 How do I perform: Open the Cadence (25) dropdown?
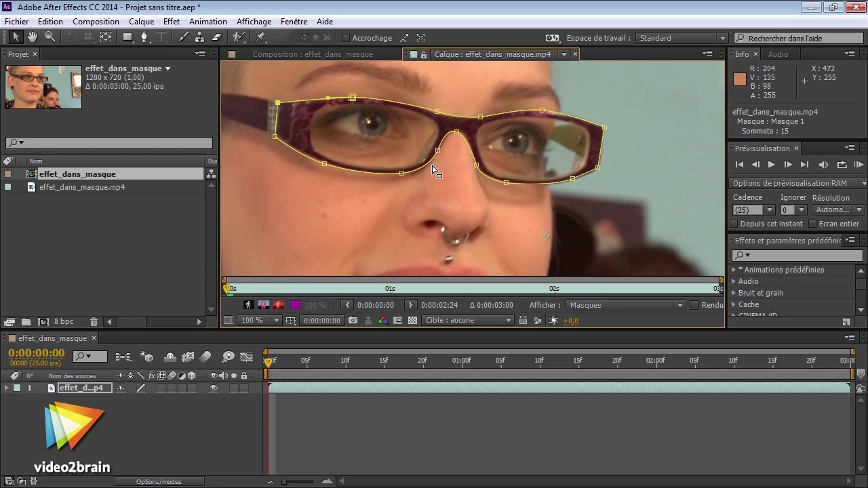click(x=753, y=210)
